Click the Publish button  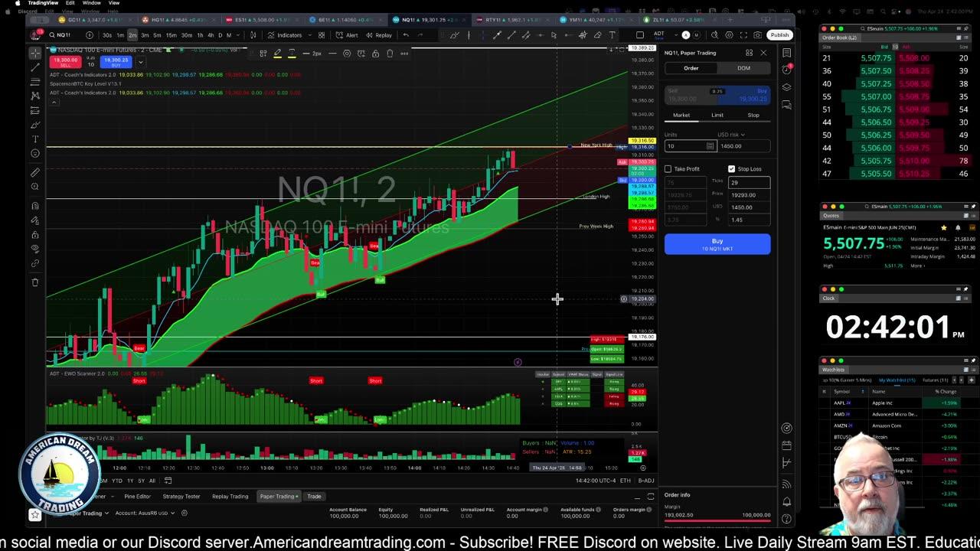click(779, 35)
